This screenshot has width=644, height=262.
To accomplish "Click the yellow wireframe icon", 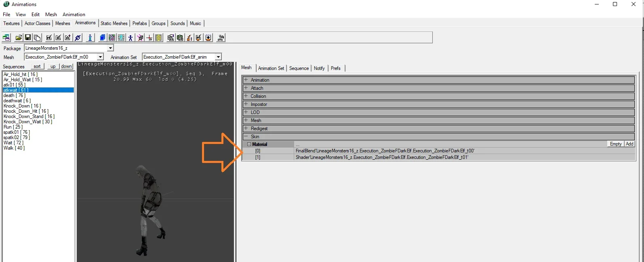I will [159, 38].
